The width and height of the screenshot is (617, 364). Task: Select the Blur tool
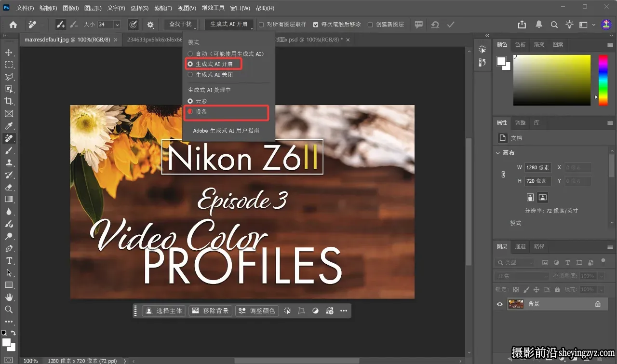coord(9,212)
